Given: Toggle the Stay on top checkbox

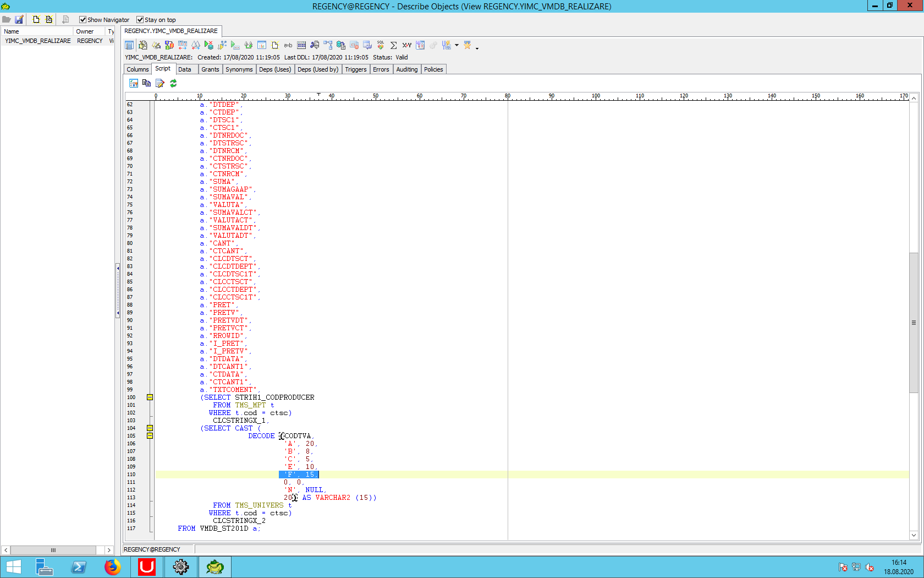Looking at the screenshot, I should [140, 20].
